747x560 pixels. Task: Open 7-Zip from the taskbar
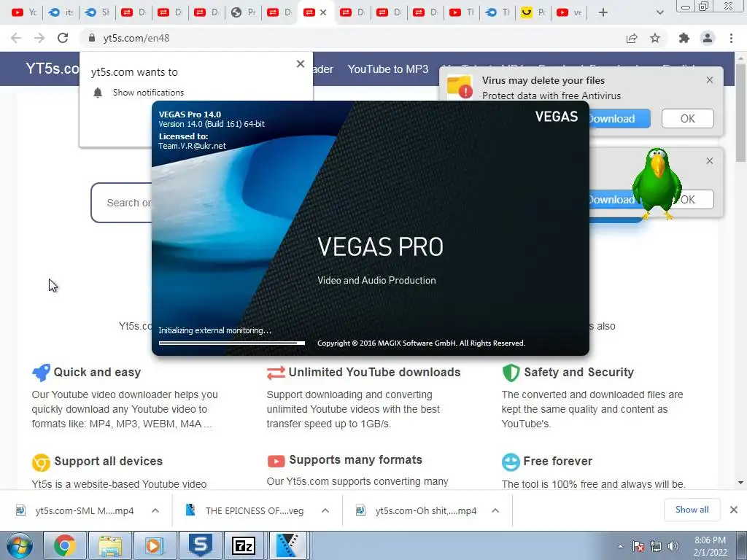(x=244, y=545)
